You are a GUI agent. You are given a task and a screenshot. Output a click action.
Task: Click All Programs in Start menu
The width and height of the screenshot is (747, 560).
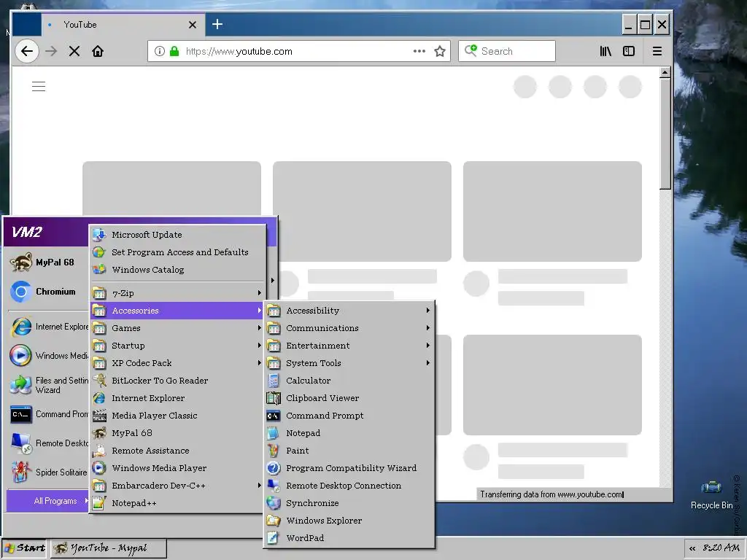48,501
